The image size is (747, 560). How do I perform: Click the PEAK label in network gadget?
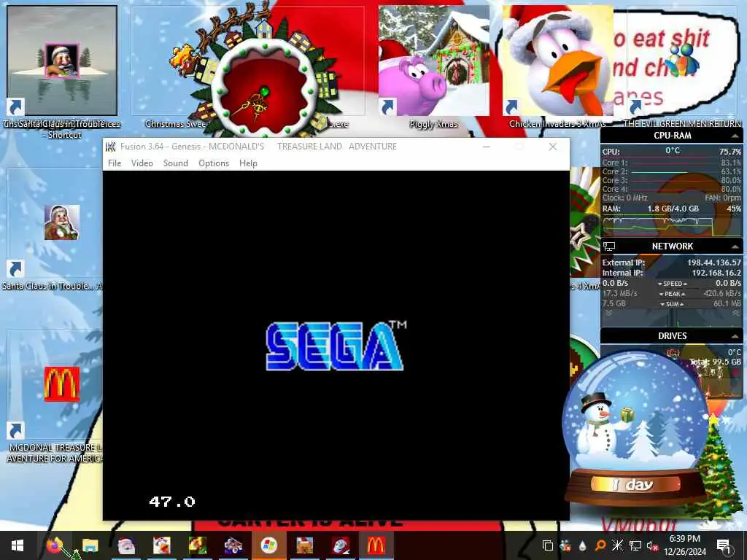[x=672, y=294]
